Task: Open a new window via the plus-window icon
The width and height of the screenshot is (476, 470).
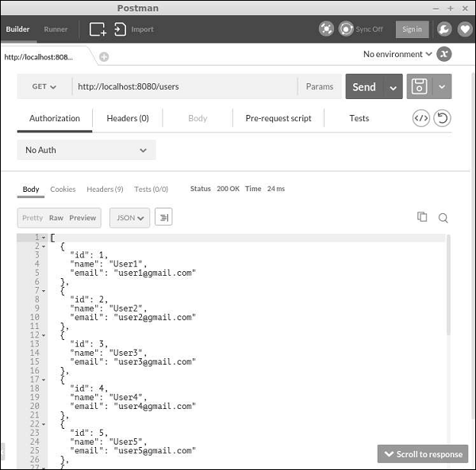Action: pos(98,29)
